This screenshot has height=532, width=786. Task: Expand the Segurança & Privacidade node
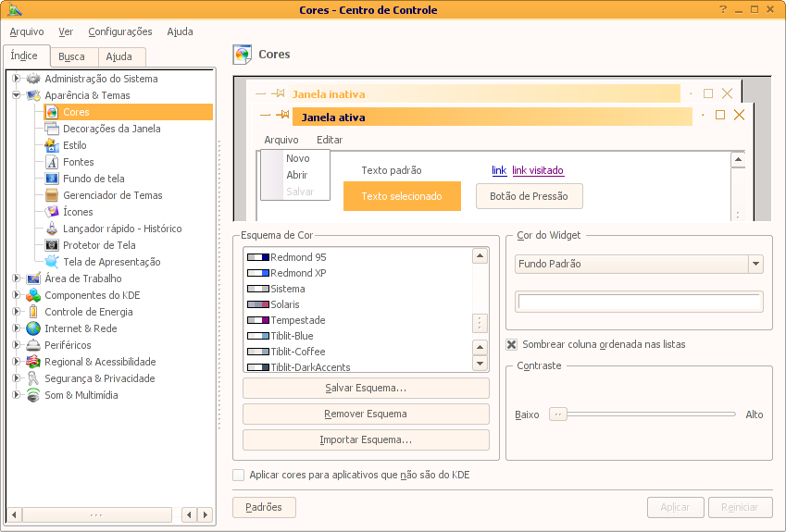pyautogui.click(x=16, y=377)
